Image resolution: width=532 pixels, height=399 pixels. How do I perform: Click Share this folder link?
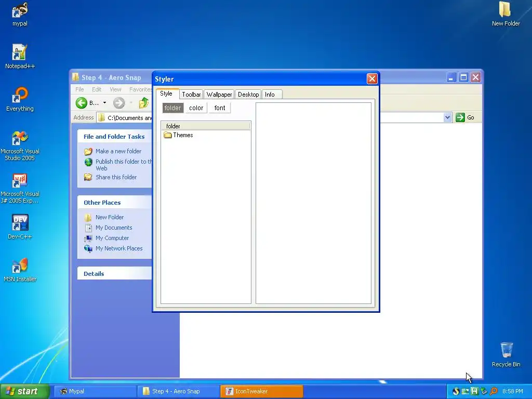[x=116, y=177]
